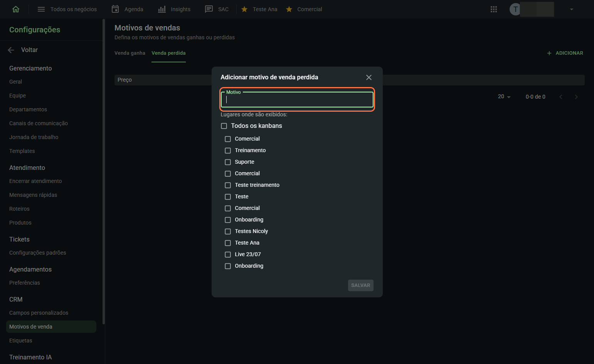
Task: Tick the Teste Ana checkbox in dialog
Action: (x=228, y=243)
